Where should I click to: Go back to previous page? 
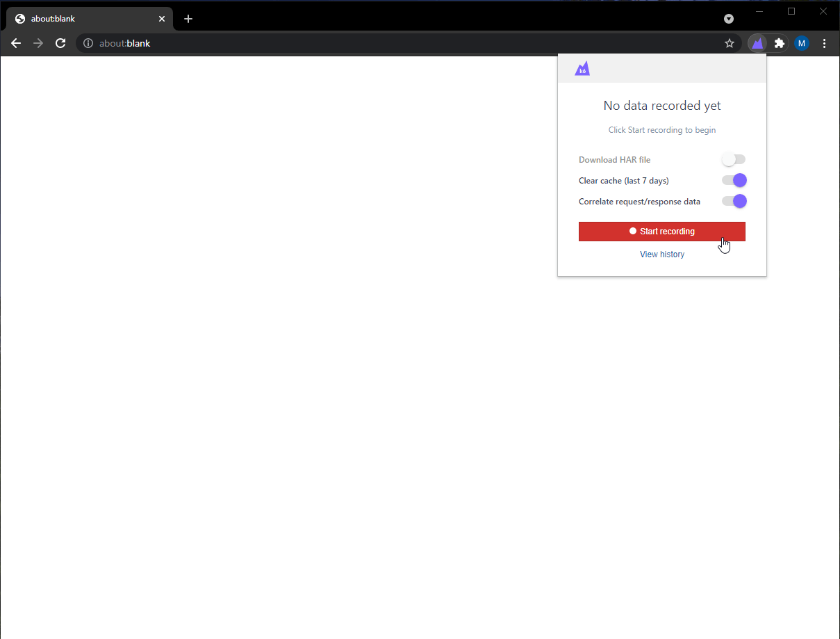[x=16, y=43]
